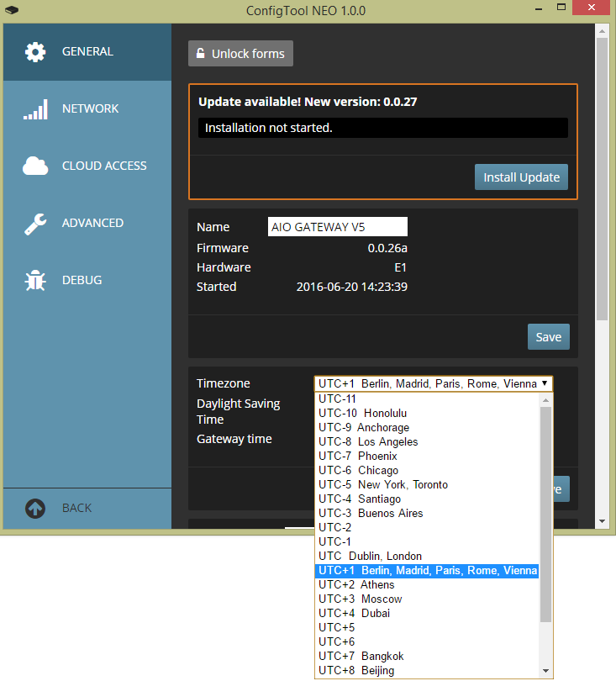Click the Cloud Access cloud icon
This screenshot has height=681, width=616.
coord(35,166)
